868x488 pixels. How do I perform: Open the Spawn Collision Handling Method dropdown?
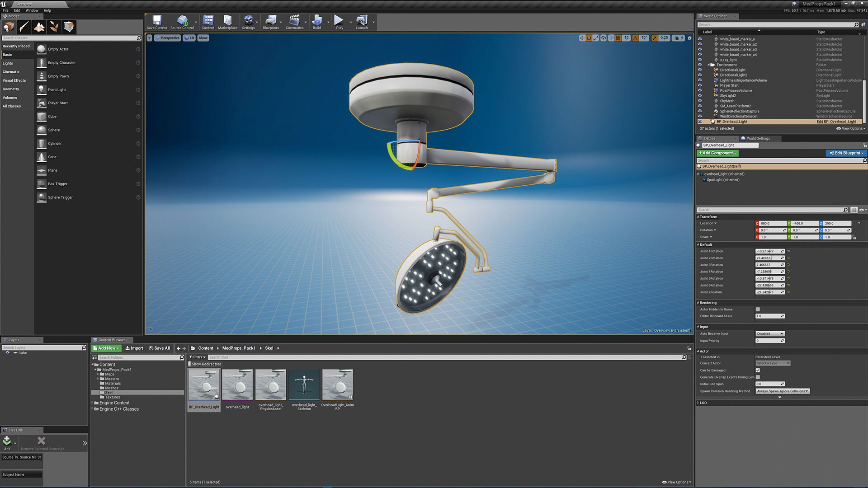pyautogui.click(x=782, y=391)
